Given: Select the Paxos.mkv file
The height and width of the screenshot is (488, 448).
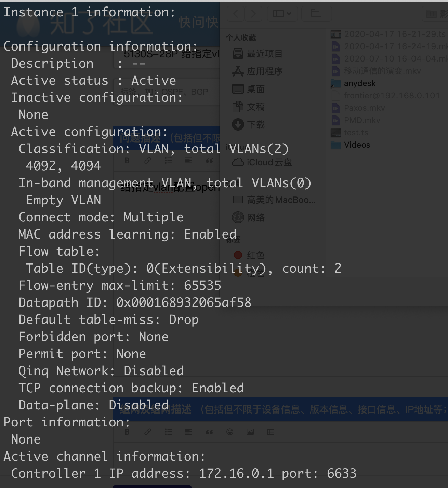Looking at the screenshot, I should [364, 108].
